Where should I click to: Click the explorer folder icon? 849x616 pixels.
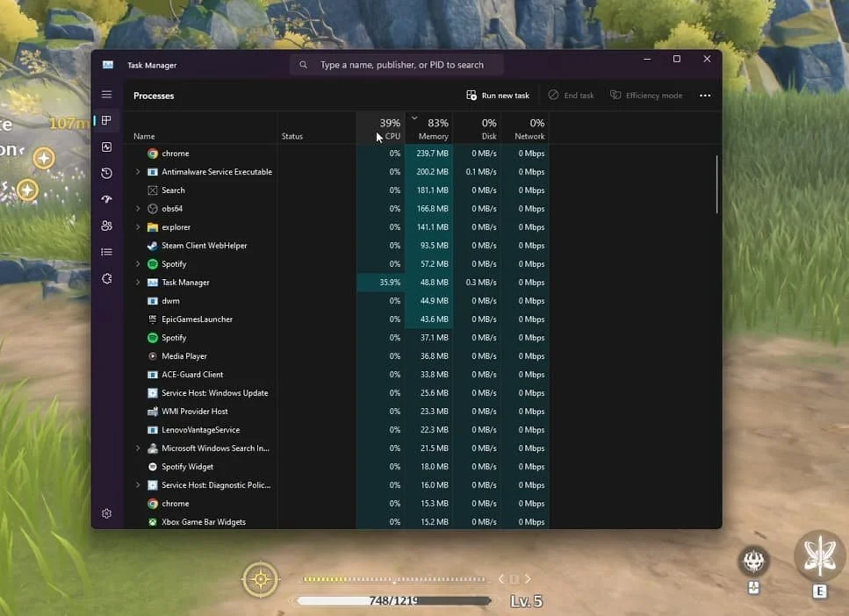coord(153,227)
